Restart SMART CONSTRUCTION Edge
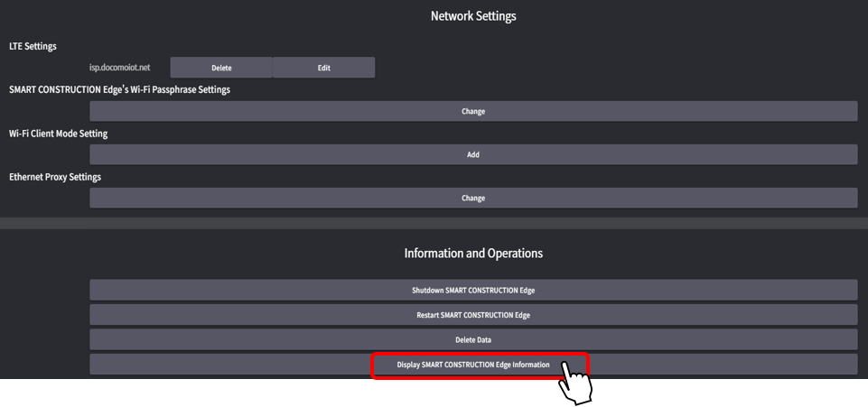This screenshot has height=407, width=868. [473, 315]
